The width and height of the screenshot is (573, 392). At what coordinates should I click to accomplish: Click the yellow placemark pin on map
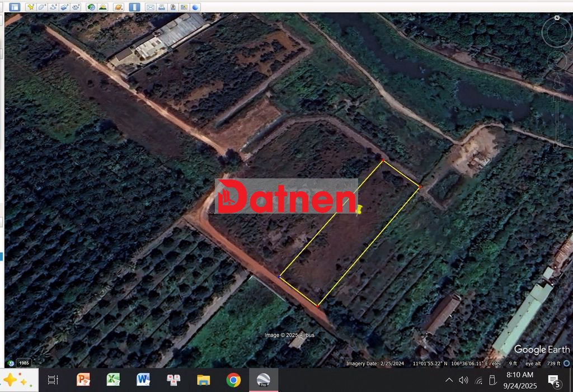359,209
